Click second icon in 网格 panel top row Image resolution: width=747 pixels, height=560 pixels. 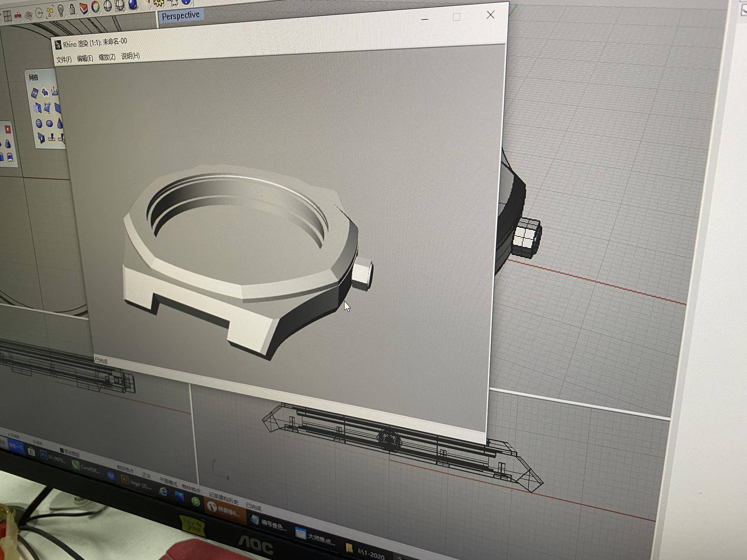[x=45, y=92]
